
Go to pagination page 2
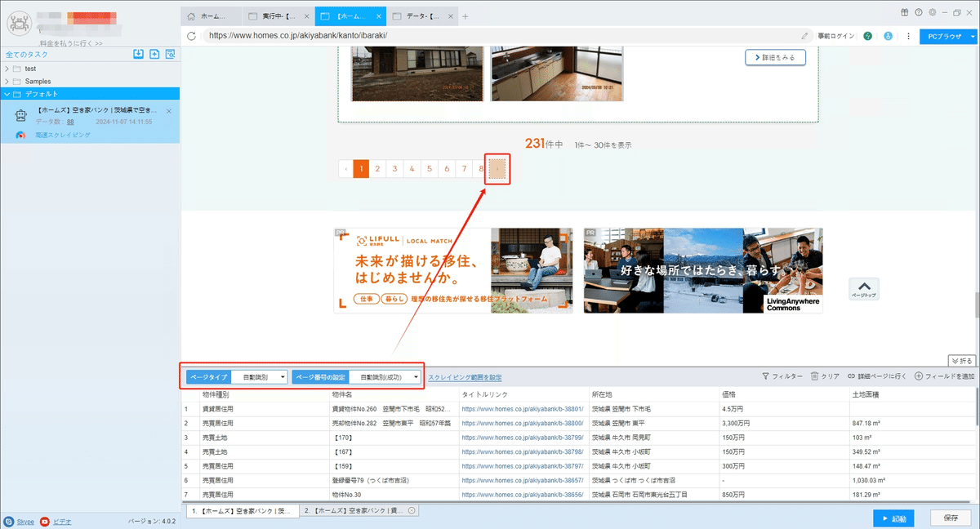click(376, 169)
